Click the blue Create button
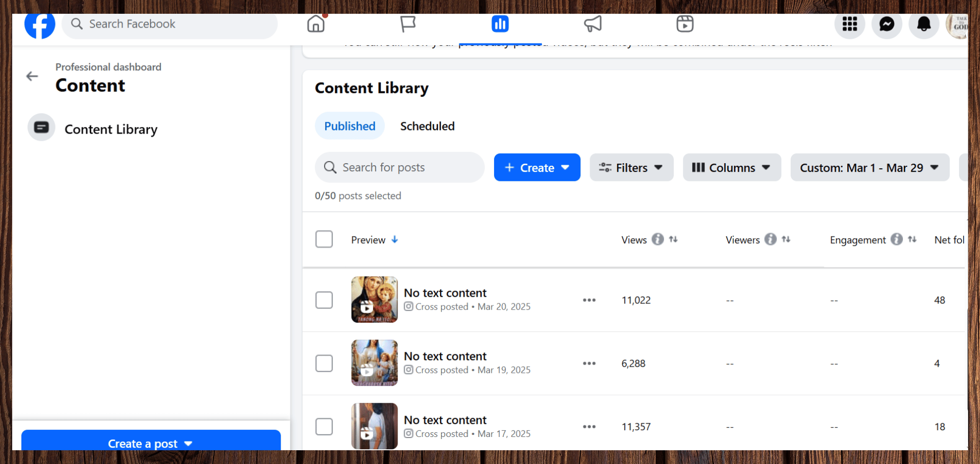This screenshot has width=980, height=464. pyautogui.click(x=537, y=168)
